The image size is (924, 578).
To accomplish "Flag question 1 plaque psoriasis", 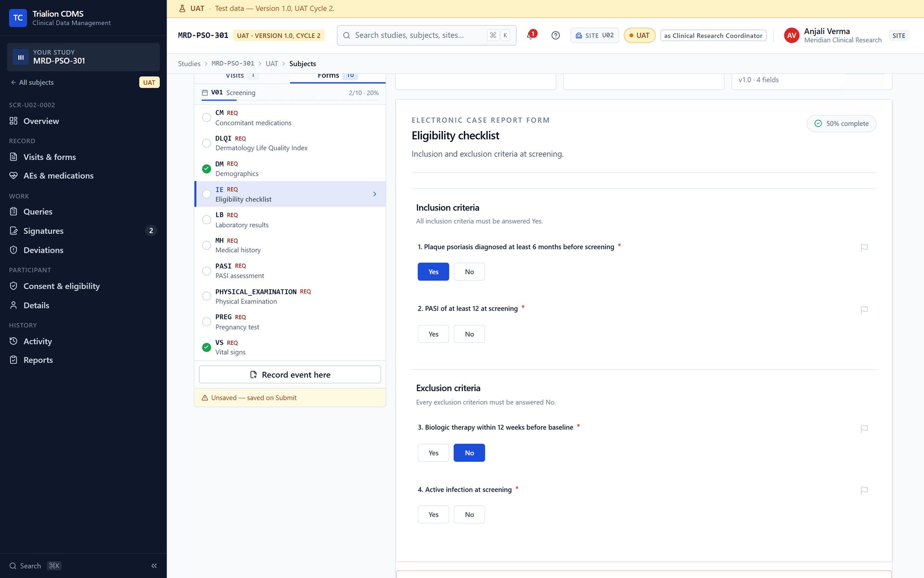I will [864, 248].
